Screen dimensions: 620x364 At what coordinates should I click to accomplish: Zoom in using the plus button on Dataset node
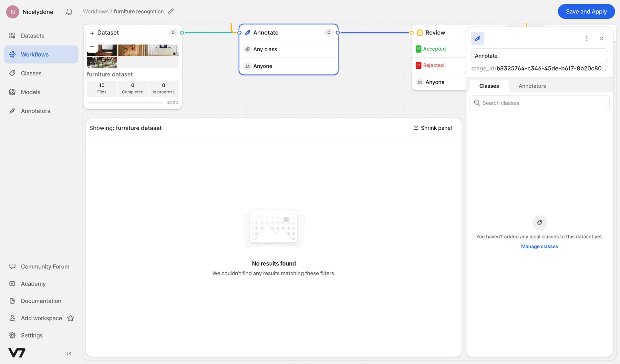click(x=92, y=33)
